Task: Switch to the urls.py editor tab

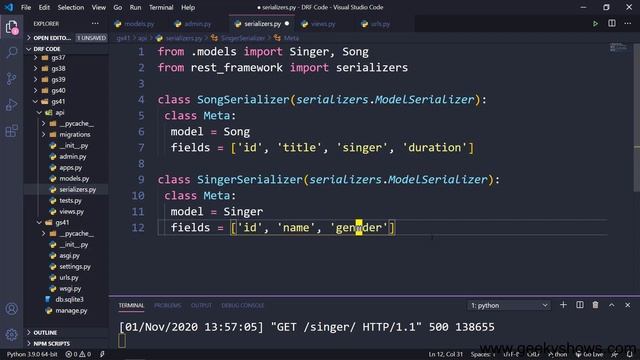Action: [380, 24]
